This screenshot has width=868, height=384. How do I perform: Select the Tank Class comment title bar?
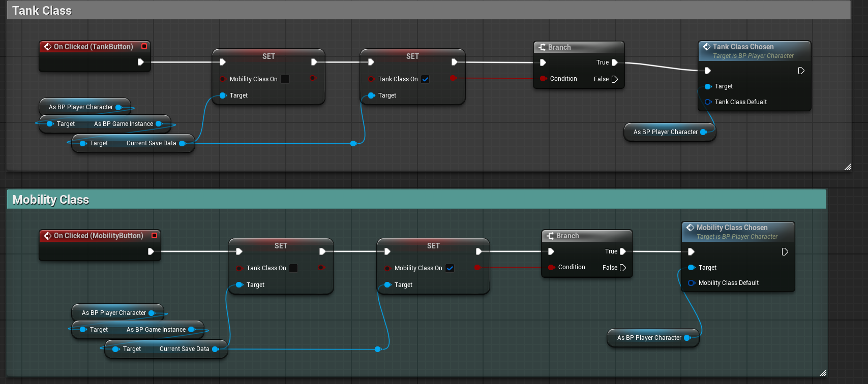coord(429,10)
